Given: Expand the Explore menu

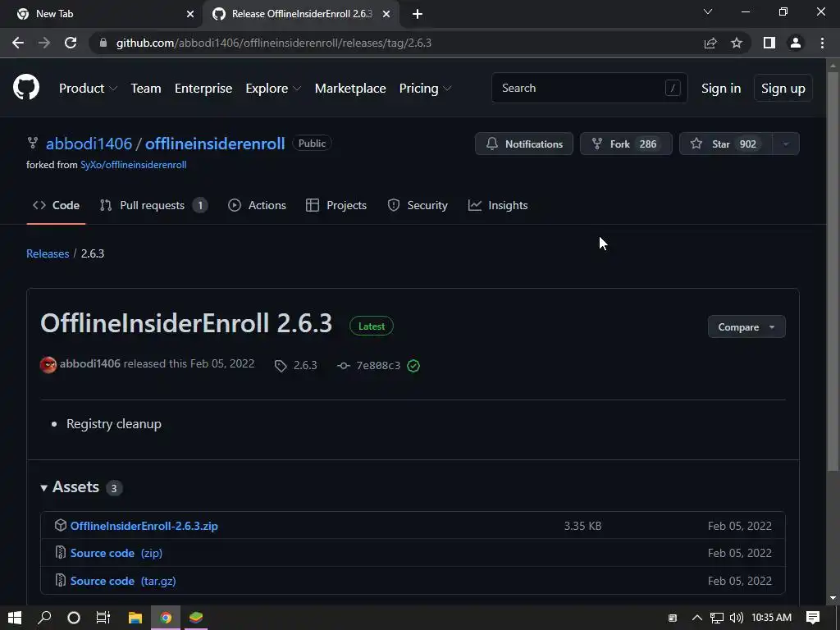Looking at the screenshot, I should coord(273,89).
